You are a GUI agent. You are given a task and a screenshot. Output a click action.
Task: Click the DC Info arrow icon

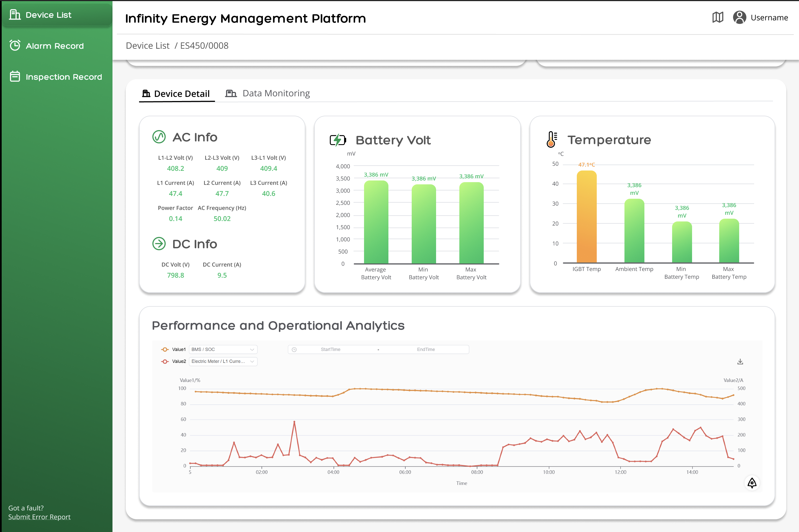(x=158, y=244)
